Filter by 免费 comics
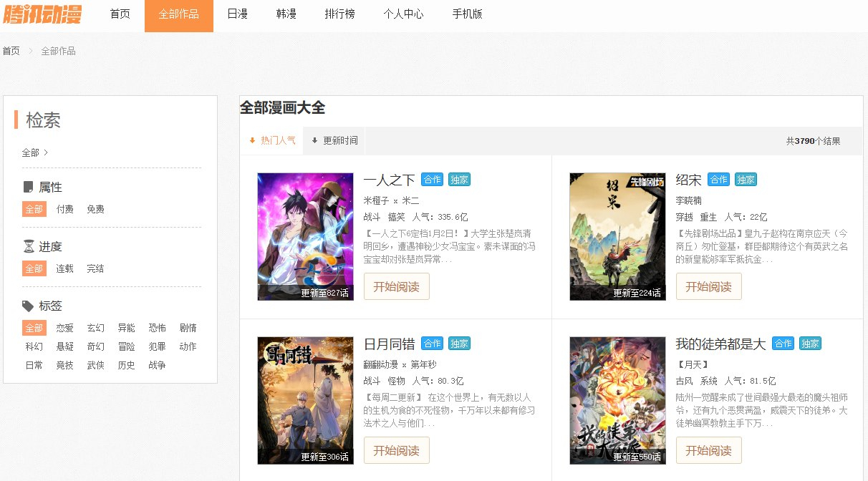This screenshot has width=868, height=481. coord(96,209)
